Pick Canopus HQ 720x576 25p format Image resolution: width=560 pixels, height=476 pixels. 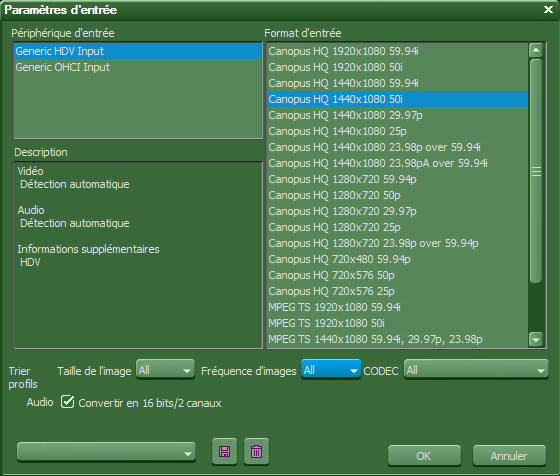pos(398,291)
